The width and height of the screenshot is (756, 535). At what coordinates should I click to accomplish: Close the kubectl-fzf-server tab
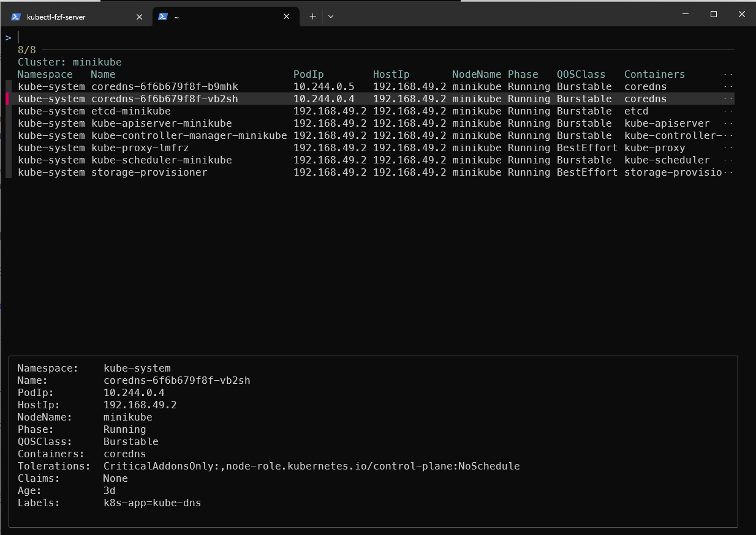pos(139,17)
